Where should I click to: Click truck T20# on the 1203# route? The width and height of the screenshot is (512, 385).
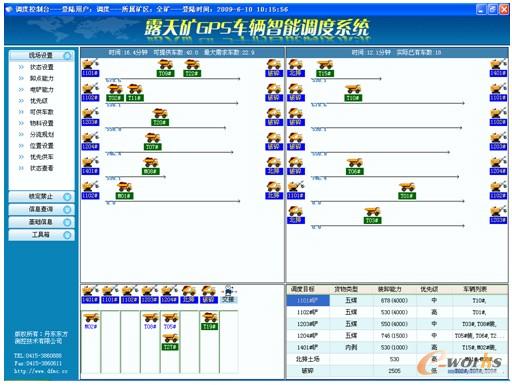[x=160, y=117]
